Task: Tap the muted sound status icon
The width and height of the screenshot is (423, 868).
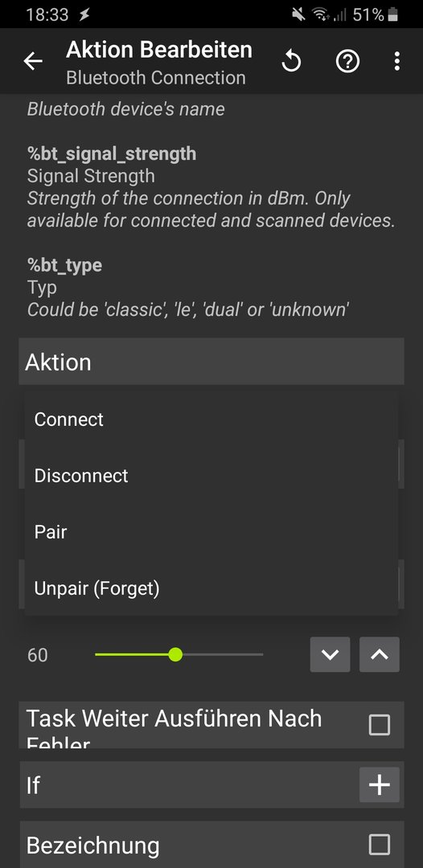Action: tap(299, 15)
